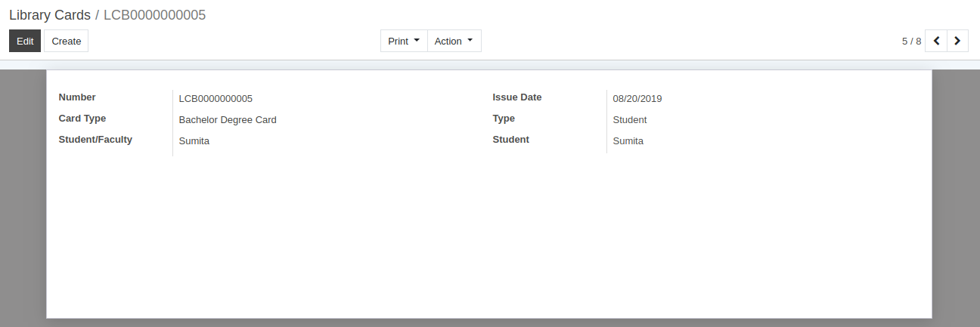This screenshot has height=327, width=980.
Task: Click the Type field label
Action: pos(504,118)
